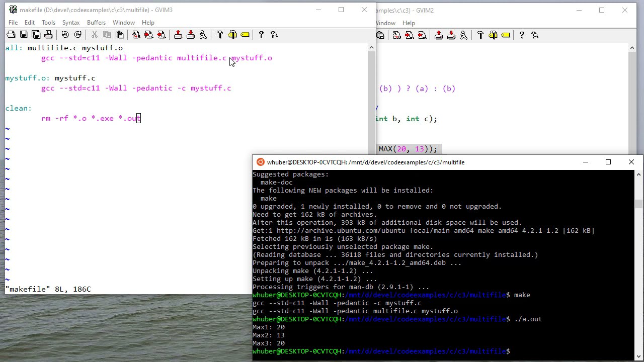Save session icon in GVIM2 toolbar
Screen dimensions: 644x362
click(451, 35)
